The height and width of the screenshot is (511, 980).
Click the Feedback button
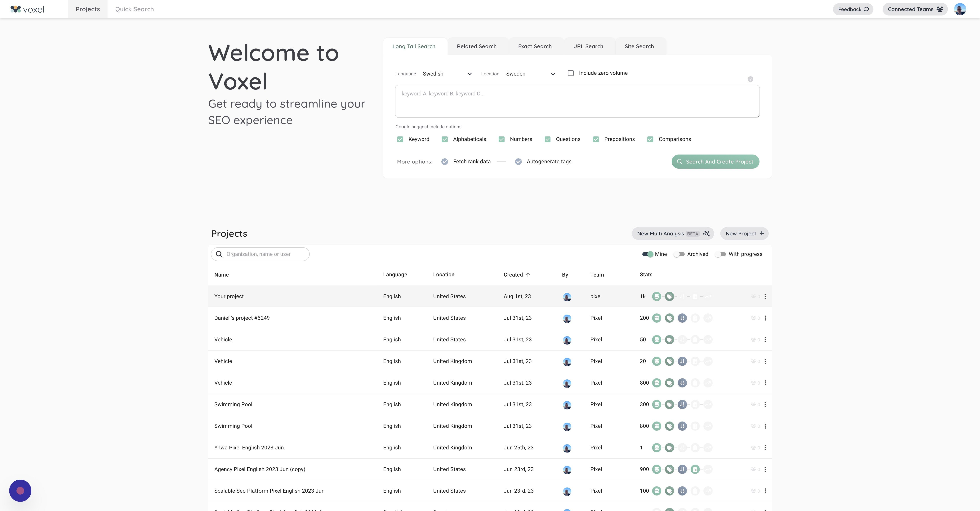(853, 9)
